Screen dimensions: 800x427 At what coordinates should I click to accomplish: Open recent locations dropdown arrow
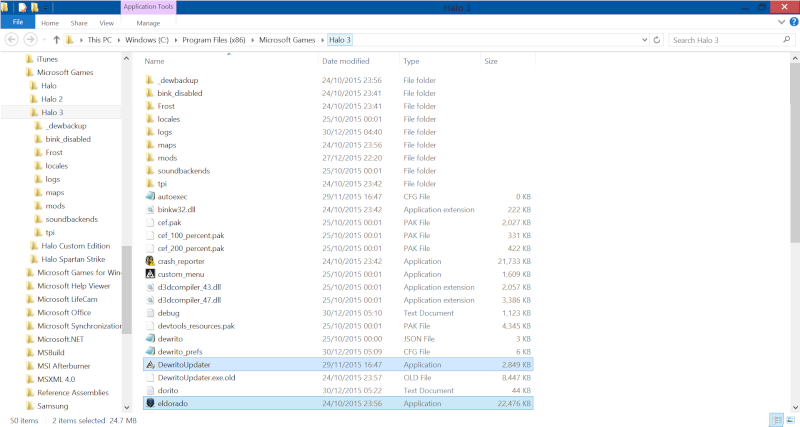click(x=44, y=40)
